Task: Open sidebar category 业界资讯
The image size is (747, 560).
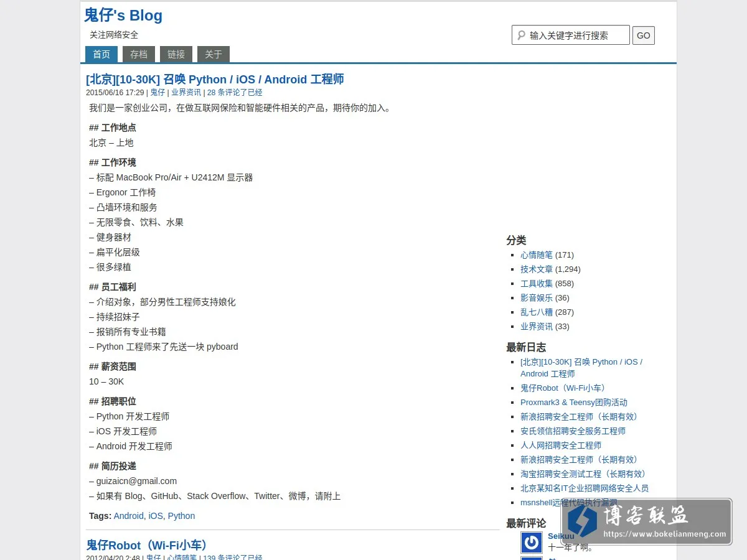Action: point(537,327)
